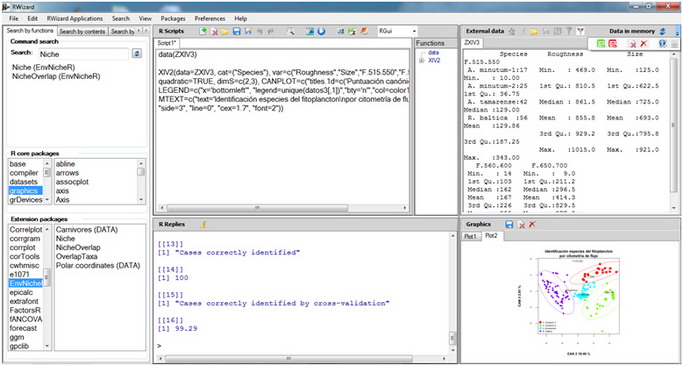Select the datasets core package
This screenshot has width=683, height=366.
point(24,182)
